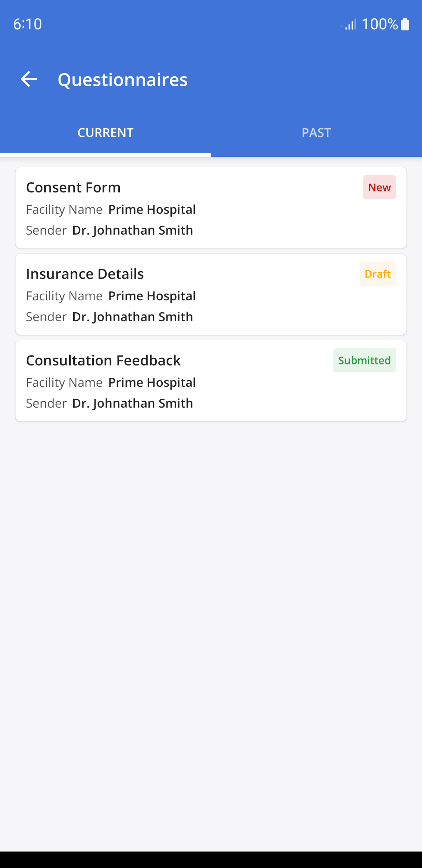The width and height of the screenshot is (422, 868).
Task: Tap Dr. Johnathan Smith in Consent Form card
Action: click(133, 230)
